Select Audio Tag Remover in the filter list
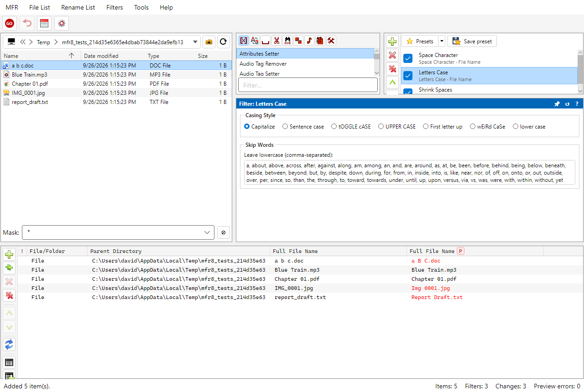The image size is (584, 392). click(x=306, y=64)
